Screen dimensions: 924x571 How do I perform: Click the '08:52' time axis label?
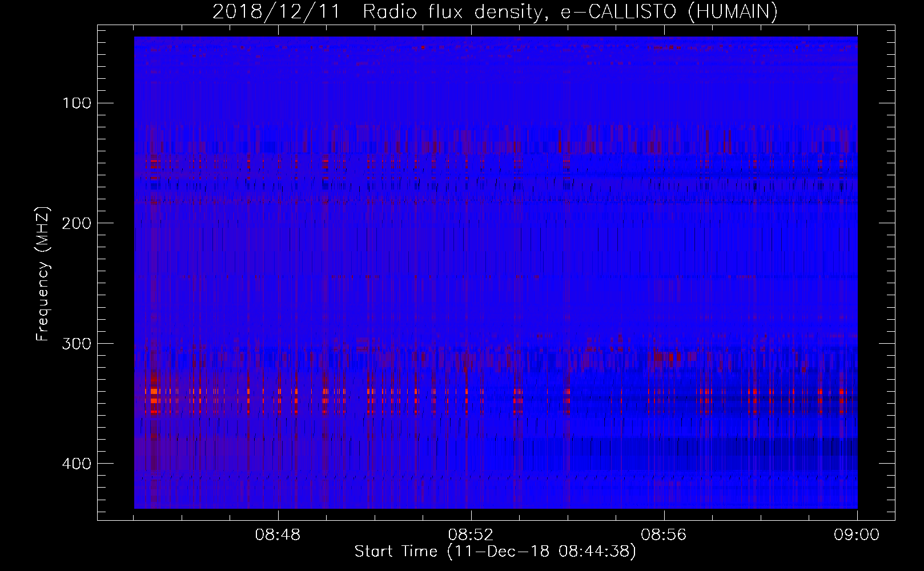(x=471, y=535)
